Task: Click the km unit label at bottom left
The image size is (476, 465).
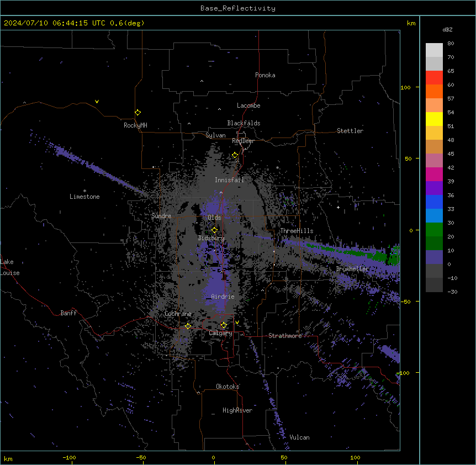Action: point(8,459)
